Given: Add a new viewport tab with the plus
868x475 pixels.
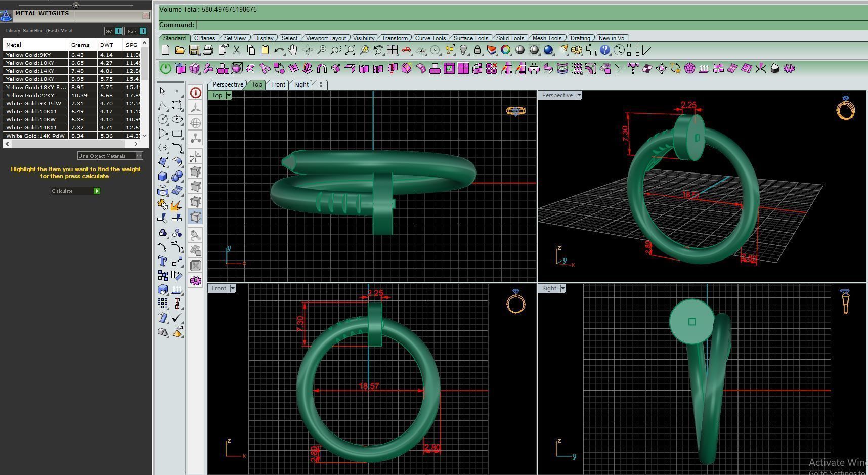Looking at the screenshot, I should 321,84.
